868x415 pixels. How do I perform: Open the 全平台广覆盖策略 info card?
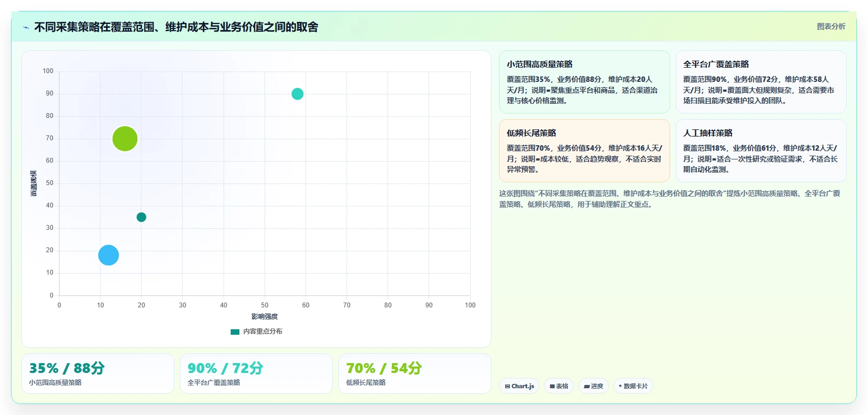761,82
